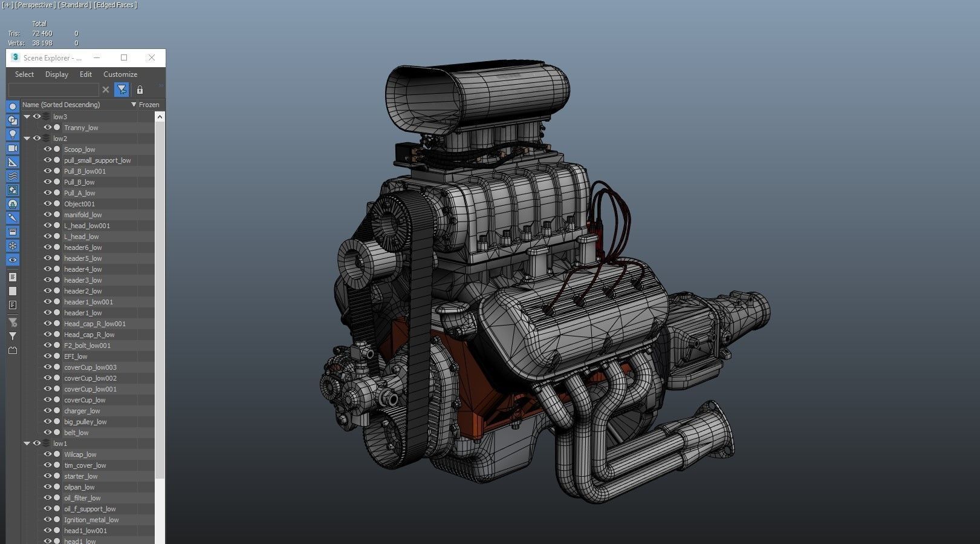
Task: Toggle visibility of belt_low
Action: pos(47,433)
